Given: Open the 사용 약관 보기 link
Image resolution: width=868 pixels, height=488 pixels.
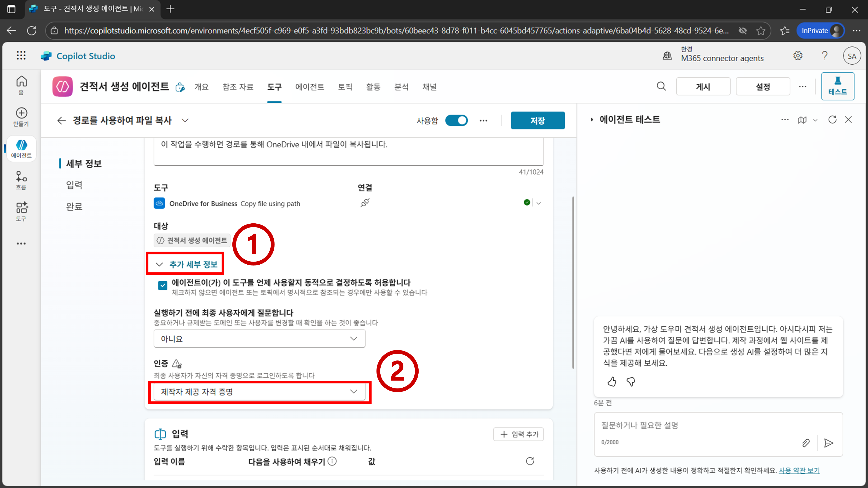Looking at the screenshot, I should 799,470.
